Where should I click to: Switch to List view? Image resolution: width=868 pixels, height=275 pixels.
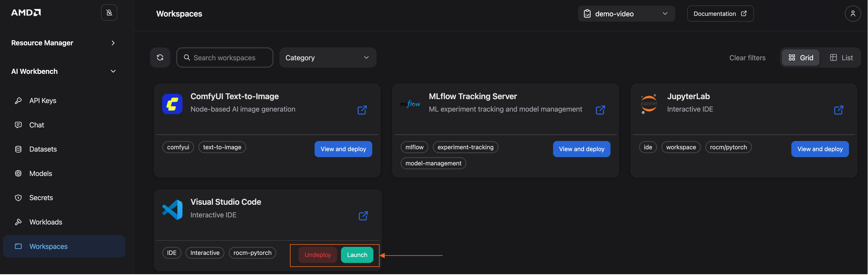coord(841,58)
